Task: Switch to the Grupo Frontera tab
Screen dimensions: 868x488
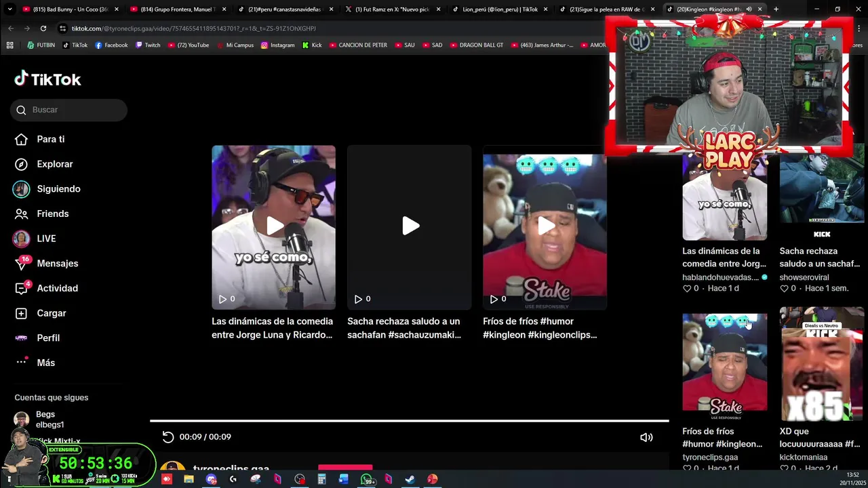Action: click(x=178, y=9)
